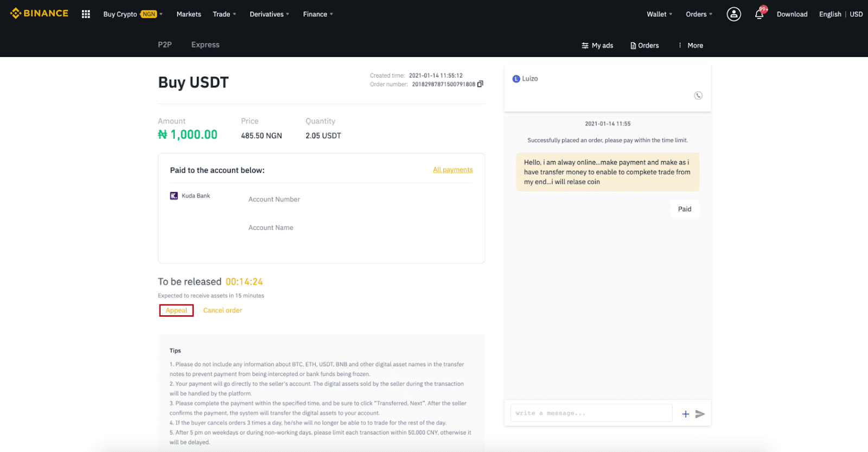Open the notifications bell

pos(759,15)
